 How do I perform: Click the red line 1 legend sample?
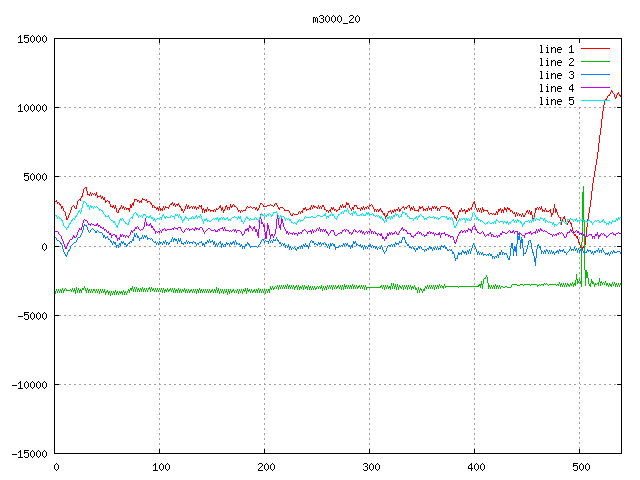click(x=595, y=49)
